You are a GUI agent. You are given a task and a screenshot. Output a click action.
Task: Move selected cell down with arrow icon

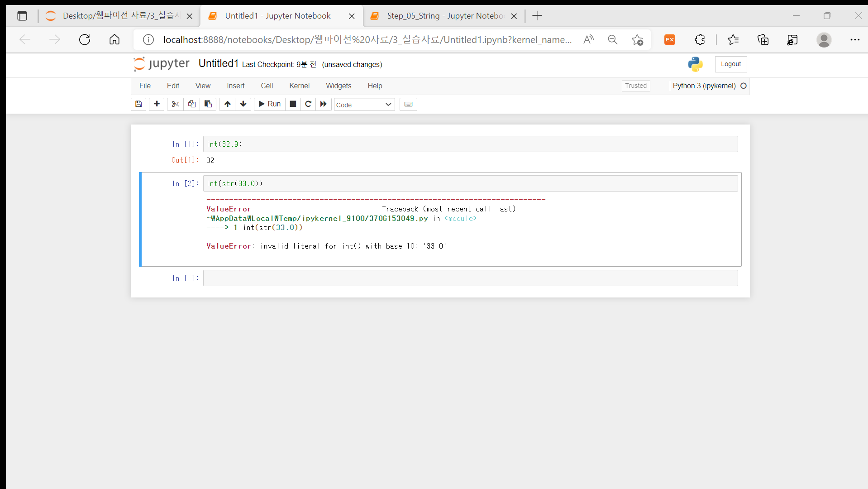click(243, 104)
